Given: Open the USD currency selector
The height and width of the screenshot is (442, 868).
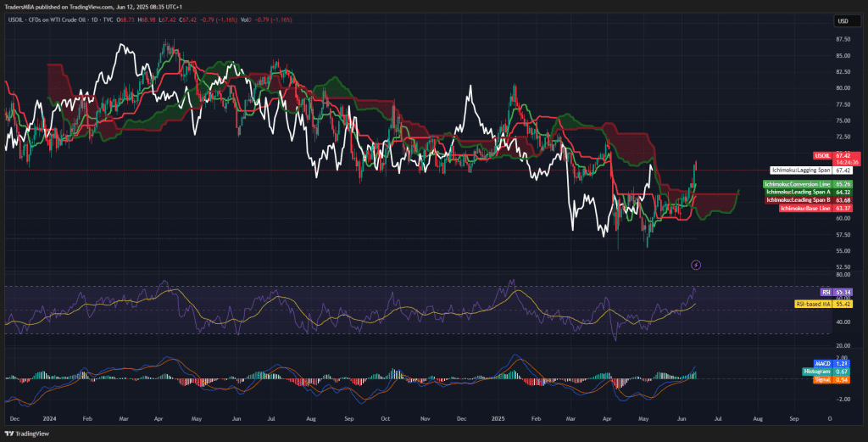Looking at the screenshot, I should (x=843, y=21).
